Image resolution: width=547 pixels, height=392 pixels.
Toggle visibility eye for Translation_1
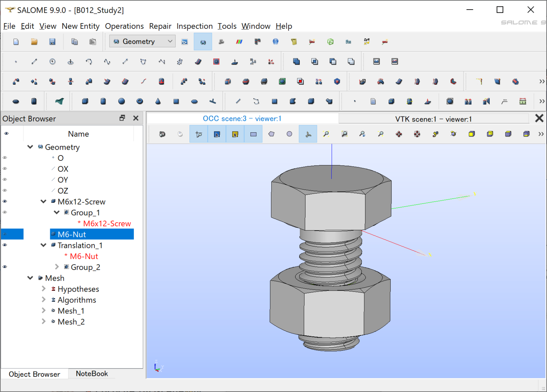click(x=5, y=245)
